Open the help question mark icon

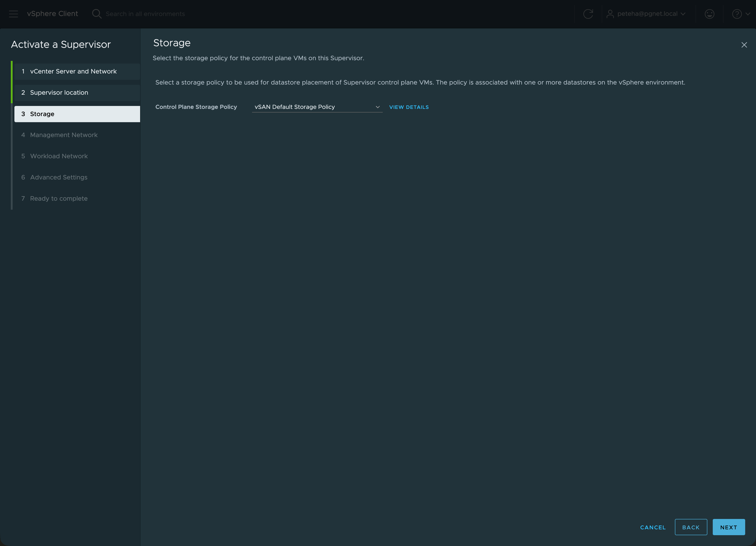(x=737, y=14)
